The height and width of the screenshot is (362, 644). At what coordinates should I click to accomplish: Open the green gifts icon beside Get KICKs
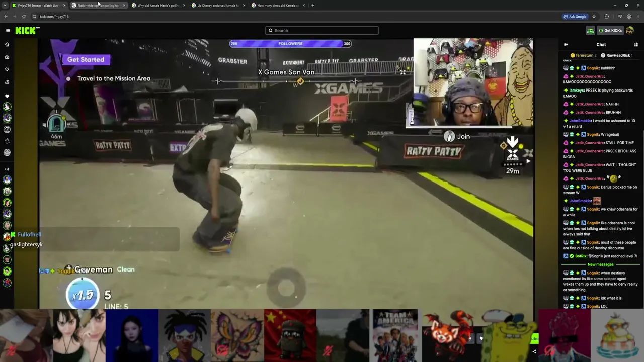click(590, 31)
